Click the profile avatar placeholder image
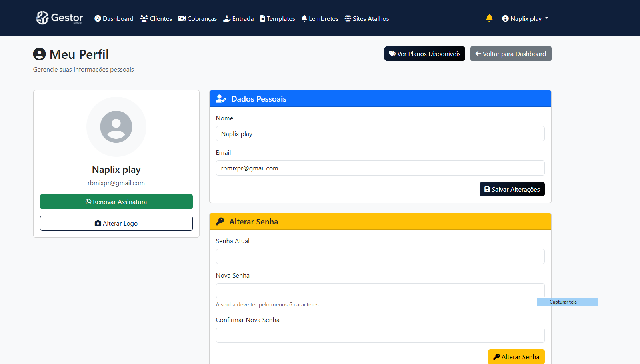Image resolution: width=640 pixels, height=364 pixels. point(116,127)
